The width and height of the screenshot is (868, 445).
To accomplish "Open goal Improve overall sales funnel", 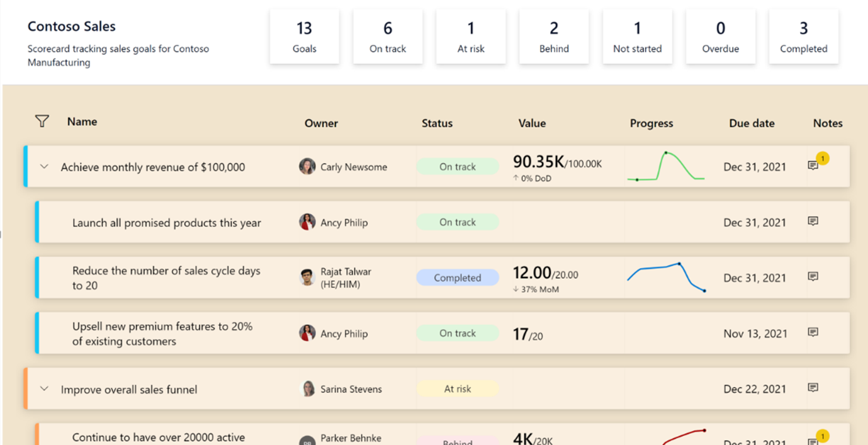I will pos(129,390).
